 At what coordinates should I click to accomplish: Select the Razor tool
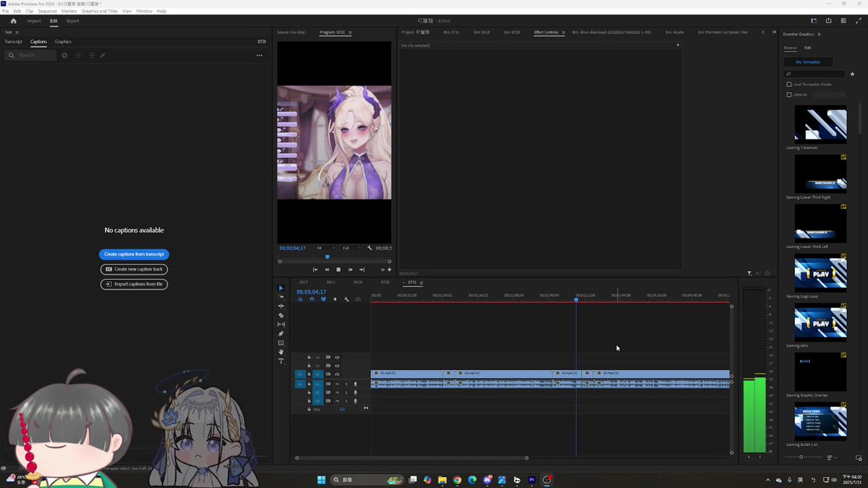pyautogui.click(x=281, y=315)
